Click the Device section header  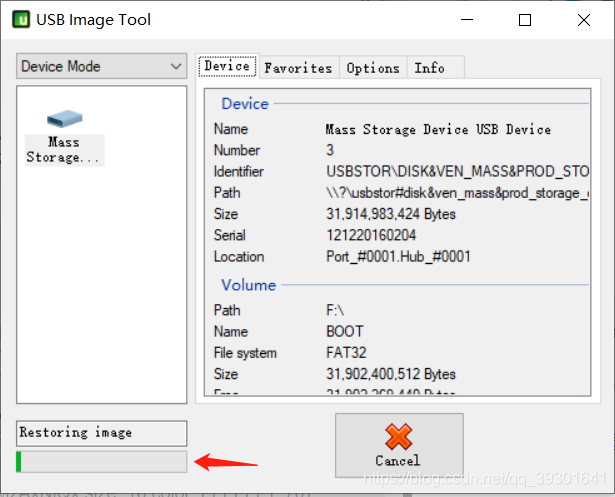(245, 104)
